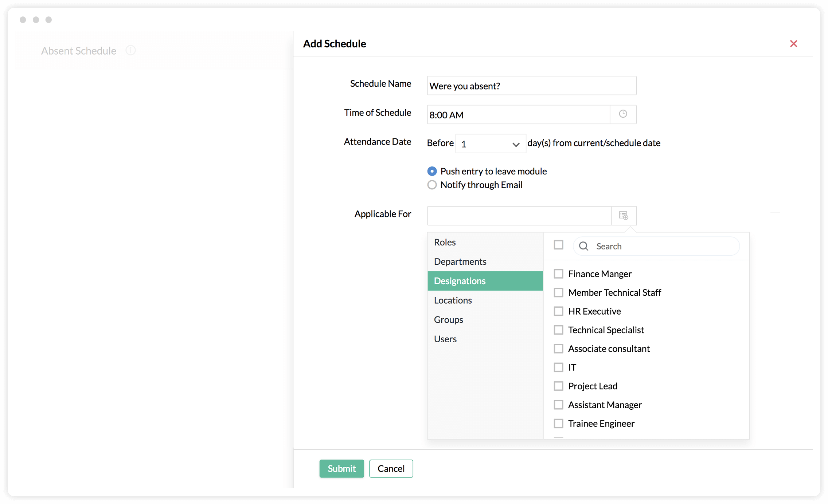Viewport: 828px width, 504px height.
Task: Tick the select-all checkbox beside Search
Action: click(558, 245)
